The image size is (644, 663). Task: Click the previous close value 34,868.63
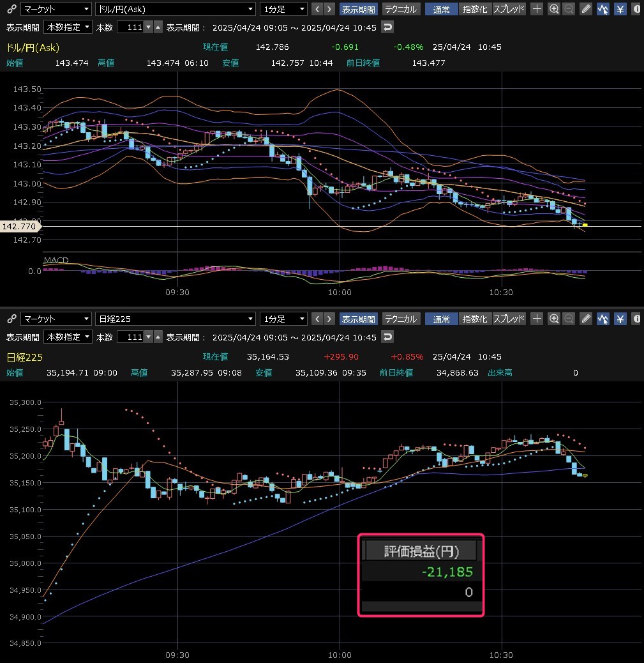click(457, 372)
